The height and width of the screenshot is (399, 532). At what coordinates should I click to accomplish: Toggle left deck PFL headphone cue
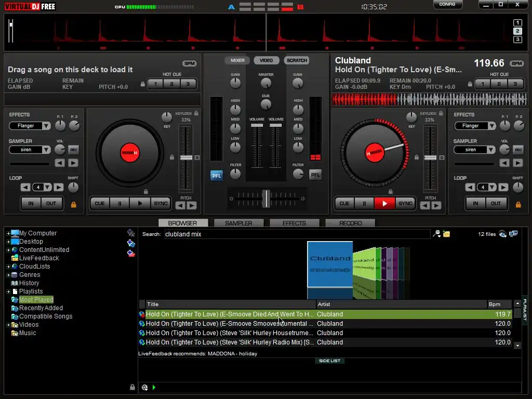217,176
